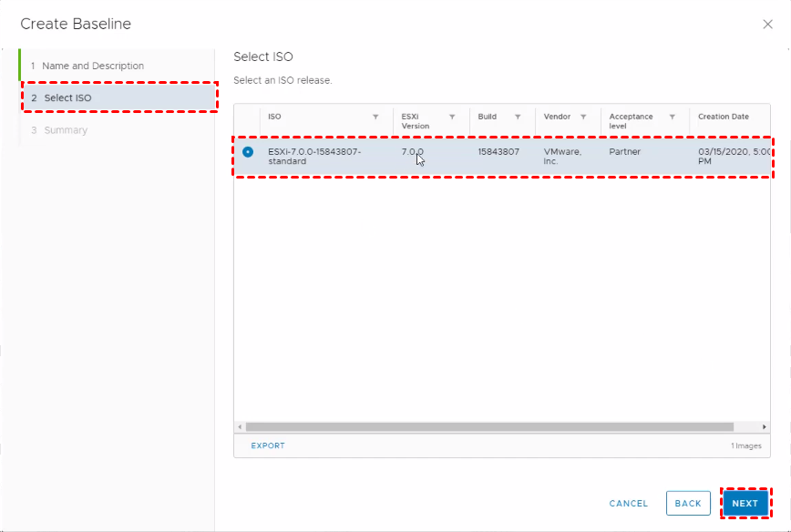This screenshot has height=532, width=791.
Task: Filter the Acceptance level column
Action: (x=672, y=117)
